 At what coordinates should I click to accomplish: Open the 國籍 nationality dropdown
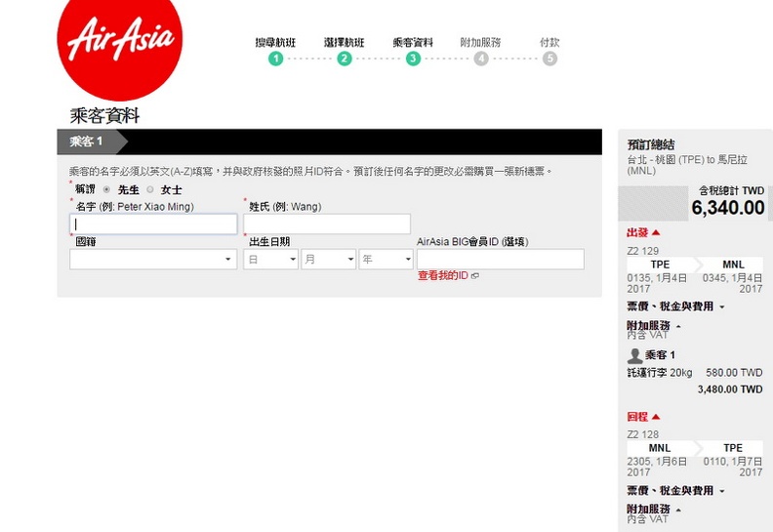tap(153, 260)
